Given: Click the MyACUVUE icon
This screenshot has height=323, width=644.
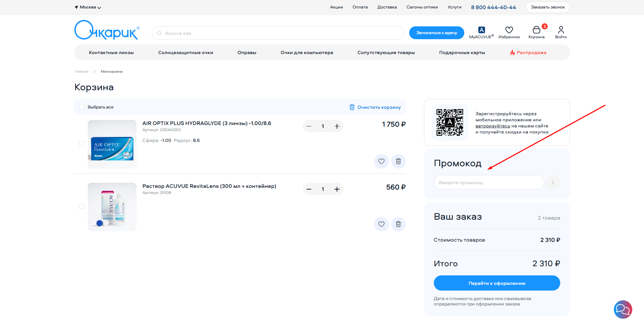Looking at the screenshot, I should click(x=481, y=30).
